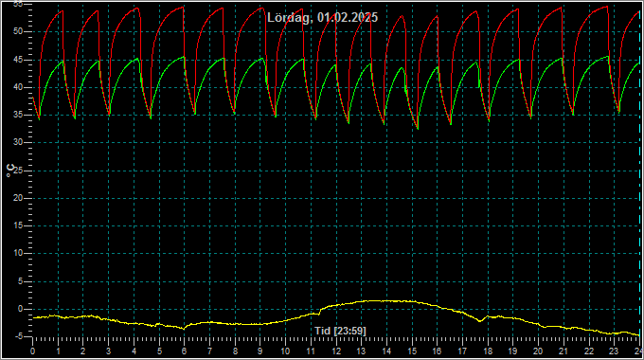Click the 25 degree axis label

pyautogui.click(x=18, y=171)
